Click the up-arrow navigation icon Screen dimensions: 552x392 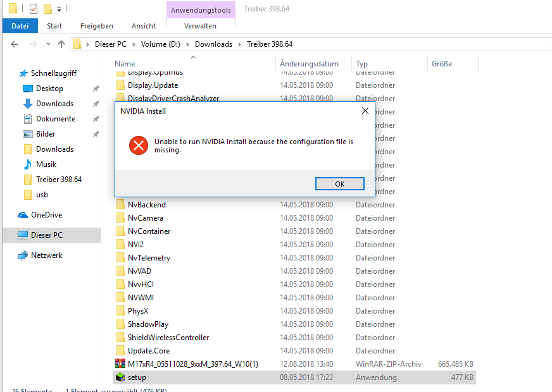pos(61,44)
